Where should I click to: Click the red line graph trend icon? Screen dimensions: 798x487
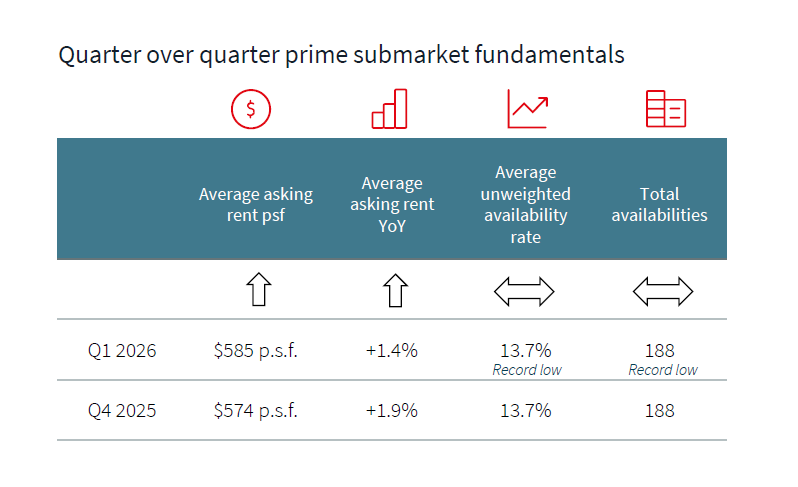coord(527,109)
